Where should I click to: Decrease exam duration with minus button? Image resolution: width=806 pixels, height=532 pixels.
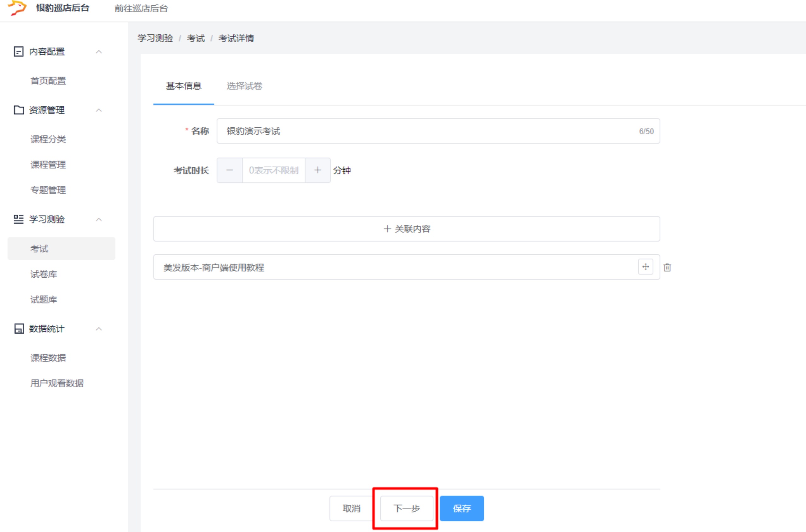coord(230,170)
